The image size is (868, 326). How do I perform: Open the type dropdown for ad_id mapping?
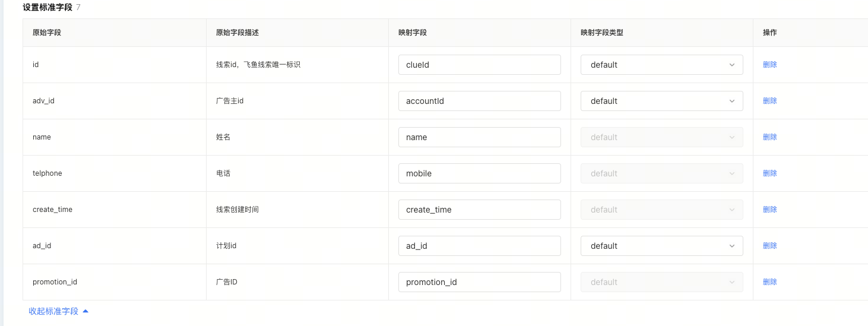(x=662, y=246)
